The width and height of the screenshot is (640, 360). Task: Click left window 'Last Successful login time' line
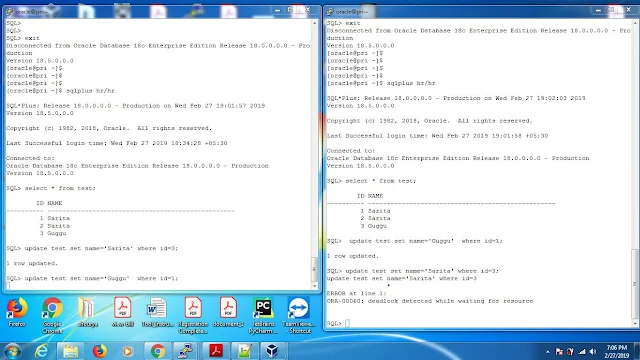click(117, 143)
